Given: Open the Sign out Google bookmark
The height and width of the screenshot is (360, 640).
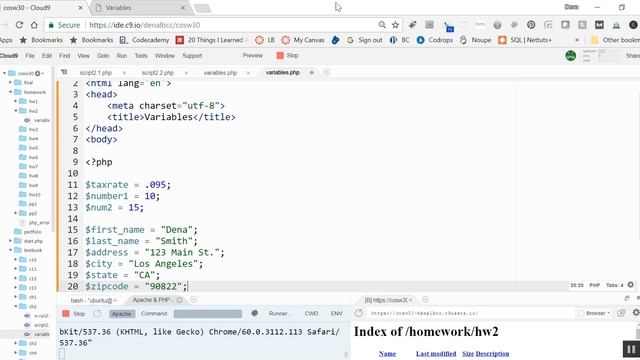Looking at the screenshot, I should (x=364, y=40).
